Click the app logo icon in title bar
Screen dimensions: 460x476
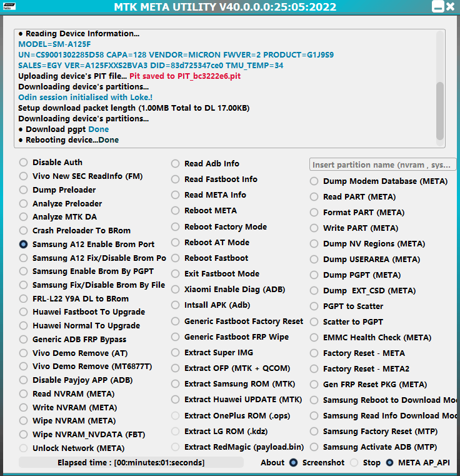click(x=9, y=6)
